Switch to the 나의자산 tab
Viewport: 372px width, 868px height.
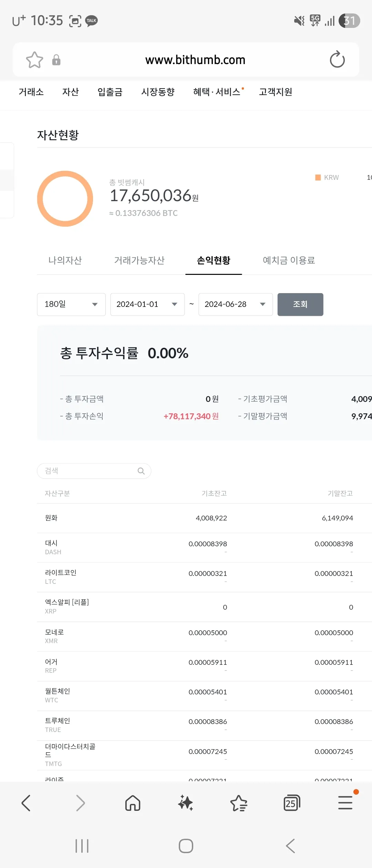pos(65,260)
